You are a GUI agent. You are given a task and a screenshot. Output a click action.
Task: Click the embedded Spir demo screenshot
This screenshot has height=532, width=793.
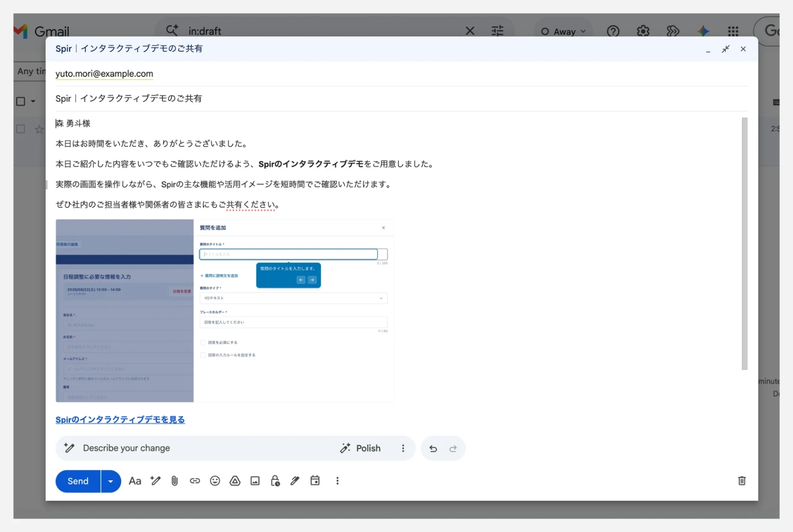click(225, 311)
